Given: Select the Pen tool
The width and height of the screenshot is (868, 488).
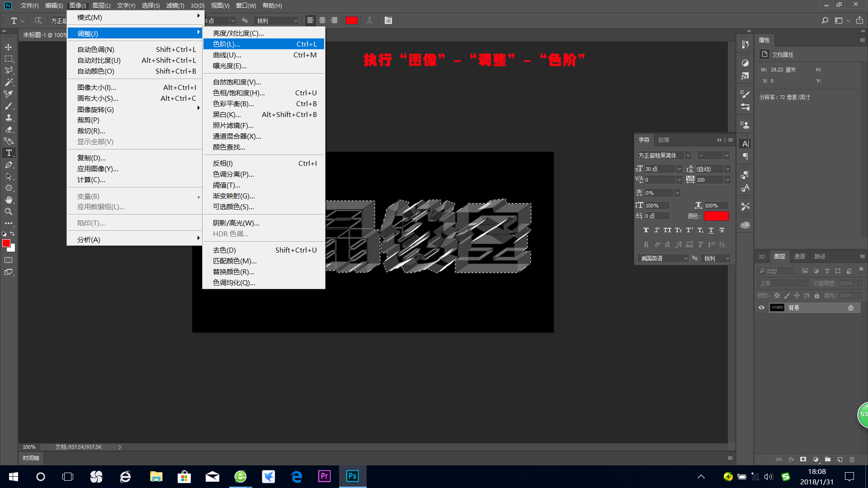Looking at the screenshot, I should click(x=8, y=165).
